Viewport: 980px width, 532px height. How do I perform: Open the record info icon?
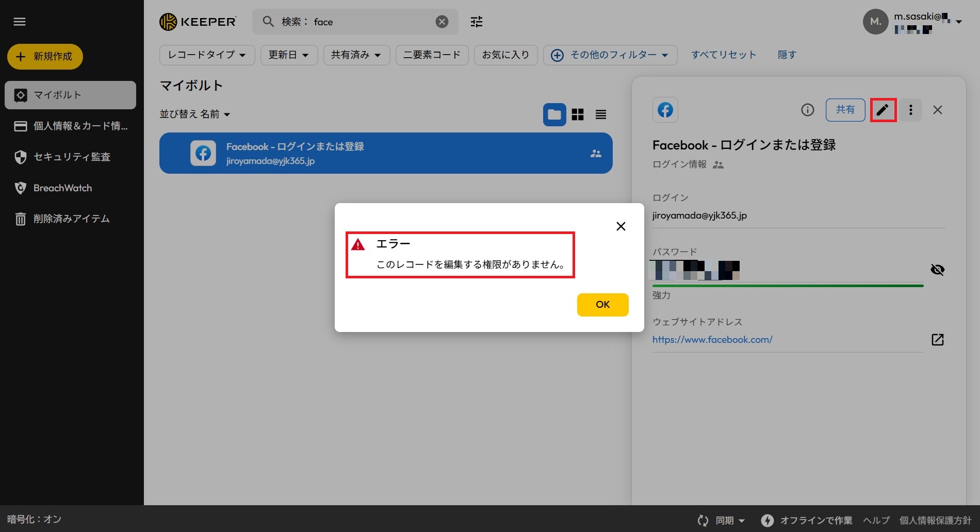point(807,110)
